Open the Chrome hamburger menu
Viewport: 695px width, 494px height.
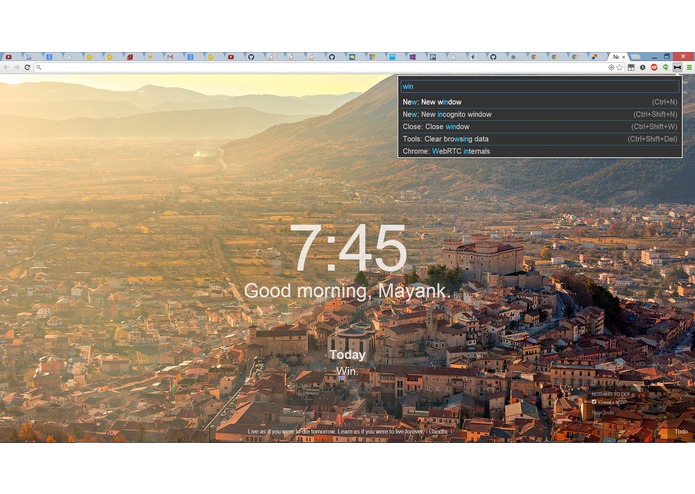[x=689, y=67]
